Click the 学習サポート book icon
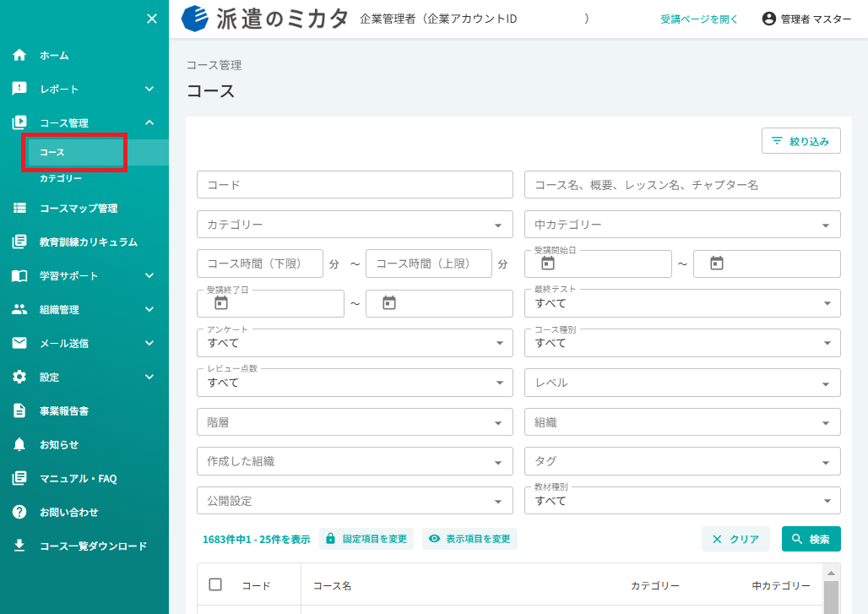This screenshot has width=868, height=614. coord(19,275)
